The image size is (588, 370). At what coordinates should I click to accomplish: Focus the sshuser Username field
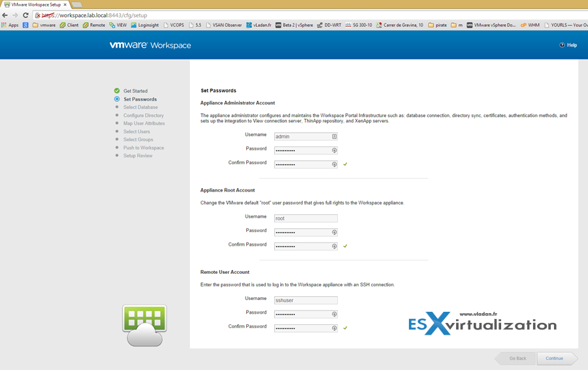pyautogui.click(x=306, y=300)
